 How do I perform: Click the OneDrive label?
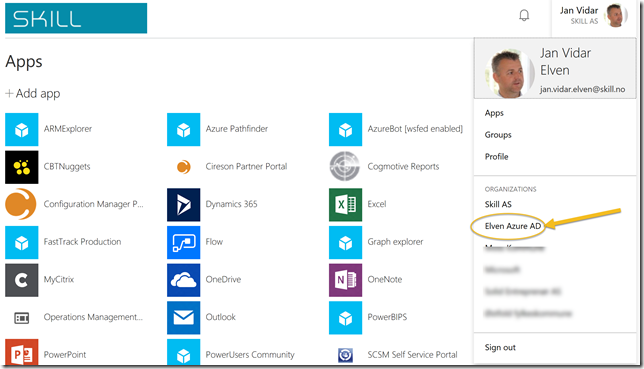pos(223,279)
